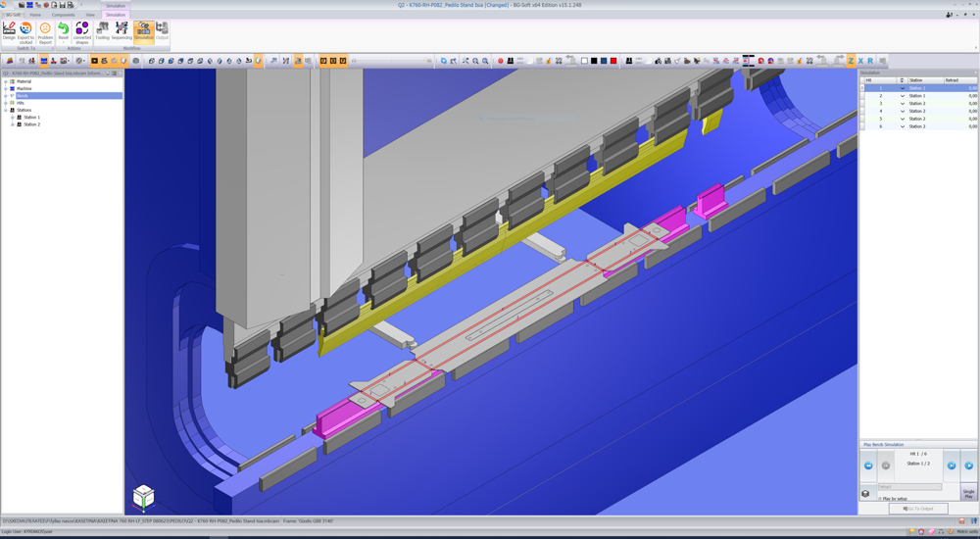Click the greyed previous step button

tap(886, 465)
